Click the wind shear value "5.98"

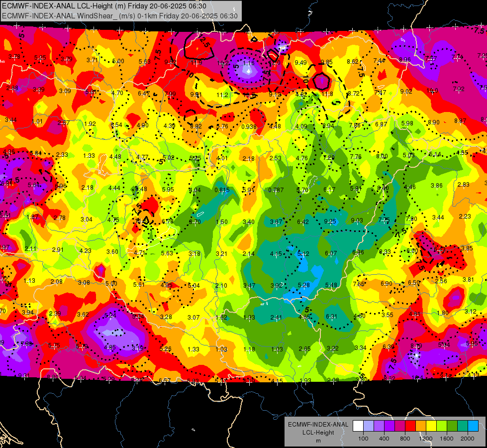click(x=407, y=123)
